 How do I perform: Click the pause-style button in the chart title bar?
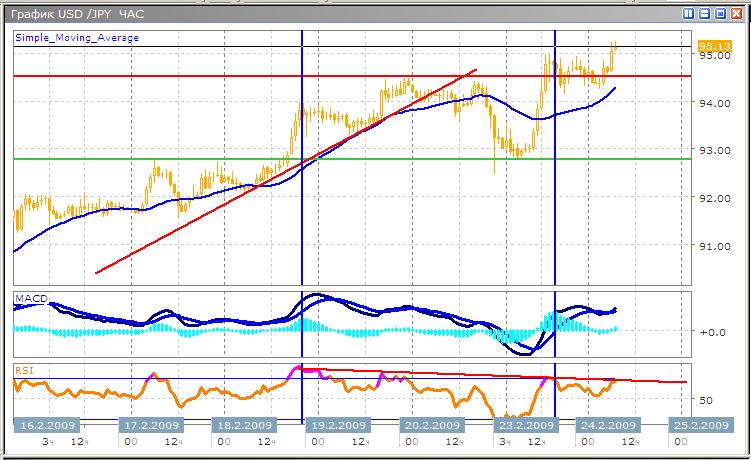pos(689,14)
